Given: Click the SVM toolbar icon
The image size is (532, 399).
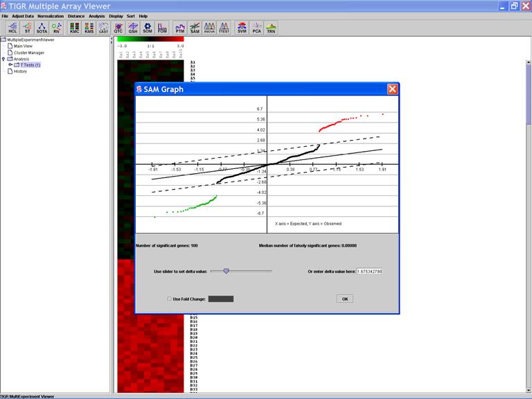Looking at the screenshot, I should coord(242,28).
